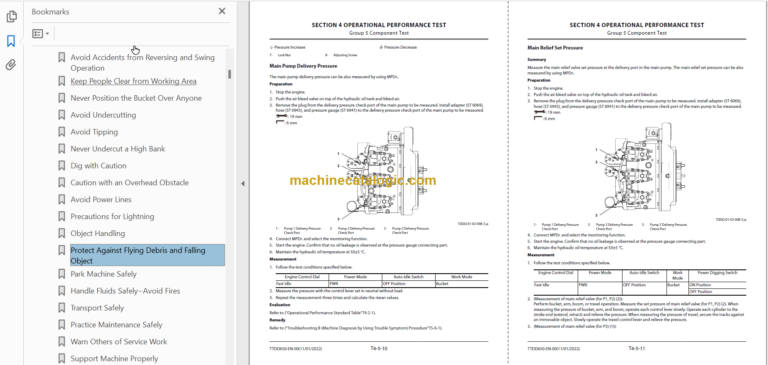Open Practice Maintenance Safely bookmark
This screenshot has height=365, width=768.
116,325
